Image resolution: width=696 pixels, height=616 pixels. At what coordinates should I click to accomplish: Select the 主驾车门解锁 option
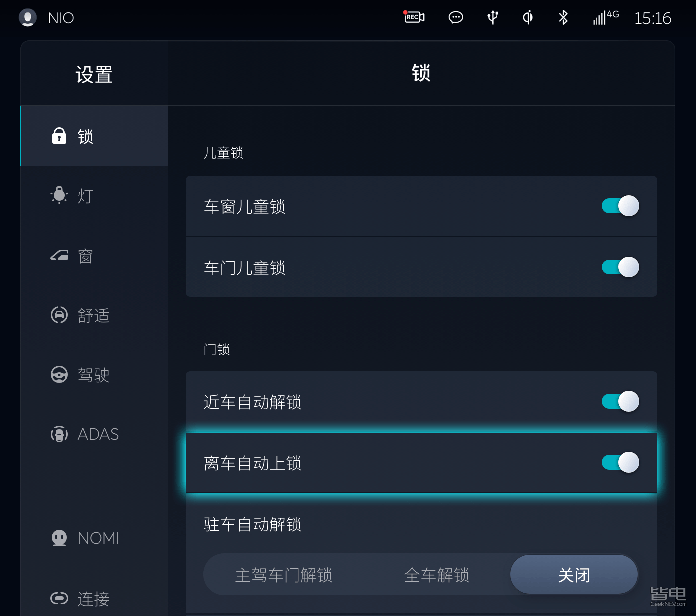pos(284,575)
